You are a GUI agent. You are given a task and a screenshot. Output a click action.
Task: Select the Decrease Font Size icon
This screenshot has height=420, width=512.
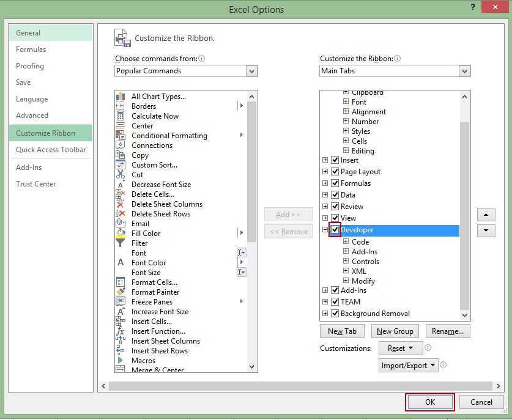(x=121, y=185)
